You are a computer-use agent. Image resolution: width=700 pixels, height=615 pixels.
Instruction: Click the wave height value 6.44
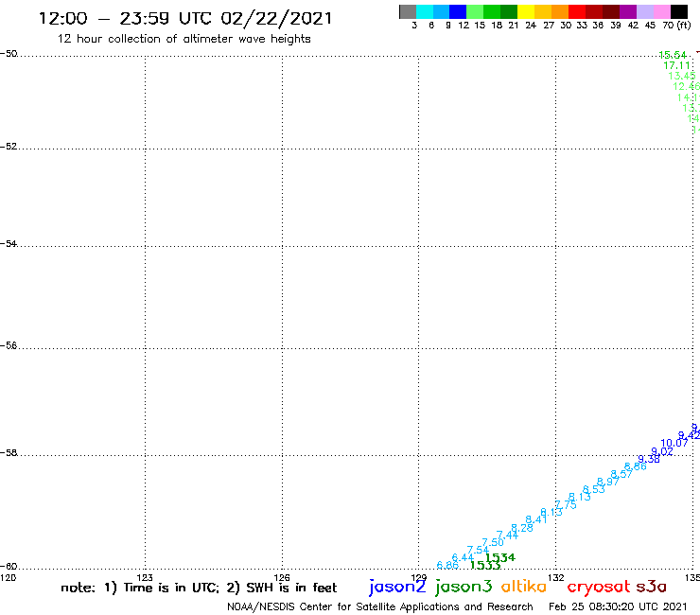[x=463, y=558]
